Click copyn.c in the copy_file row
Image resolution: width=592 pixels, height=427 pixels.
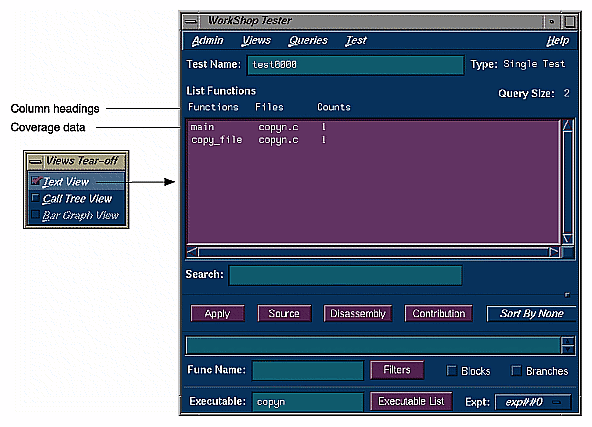[278, 140]
